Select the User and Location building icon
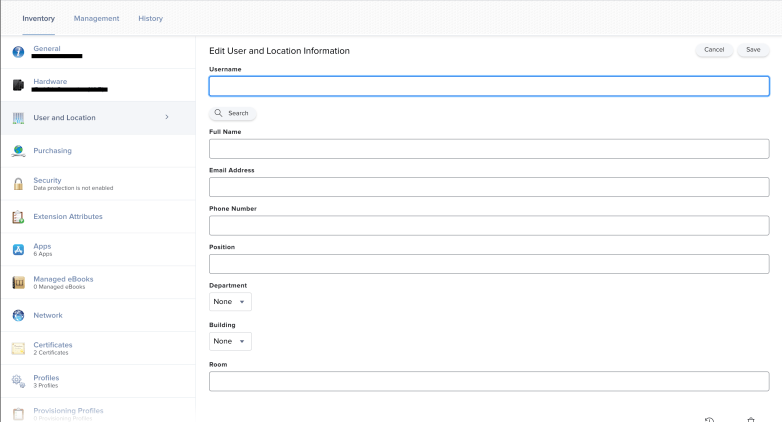 point(18,118)
